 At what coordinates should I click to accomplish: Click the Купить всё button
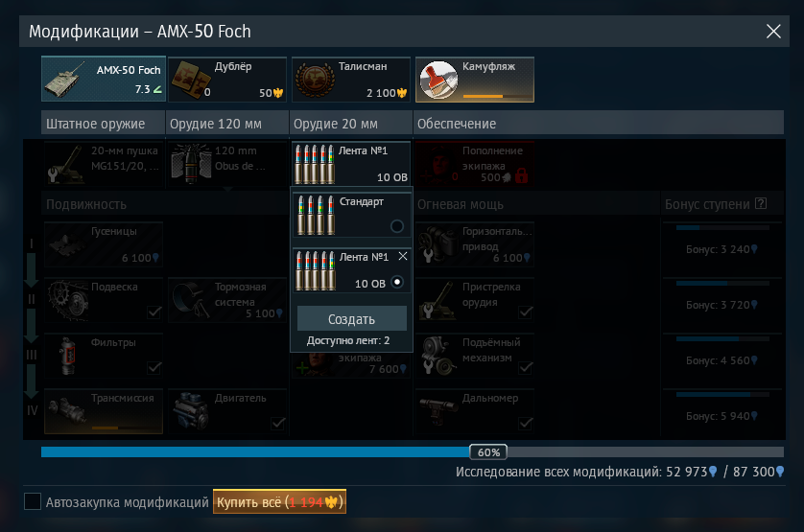point(279,501)
